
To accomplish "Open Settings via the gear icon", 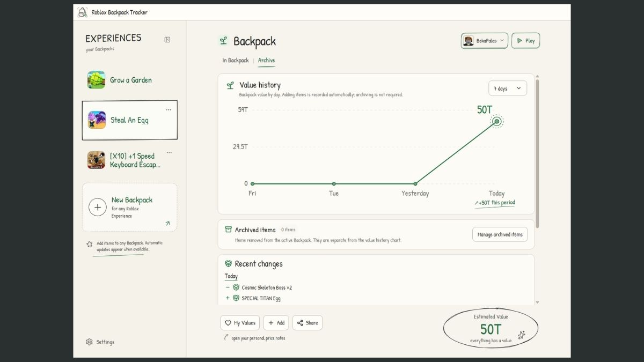I will 89,342.
